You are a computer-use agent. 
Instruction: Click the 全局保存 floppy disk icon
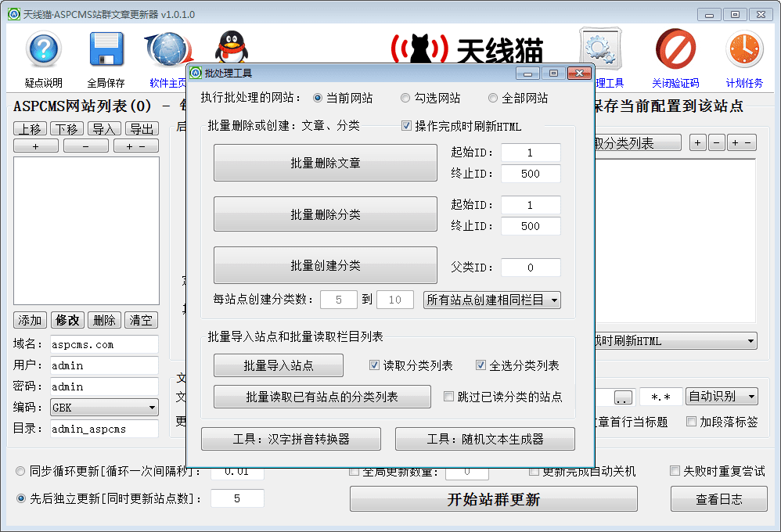point(106,49)
